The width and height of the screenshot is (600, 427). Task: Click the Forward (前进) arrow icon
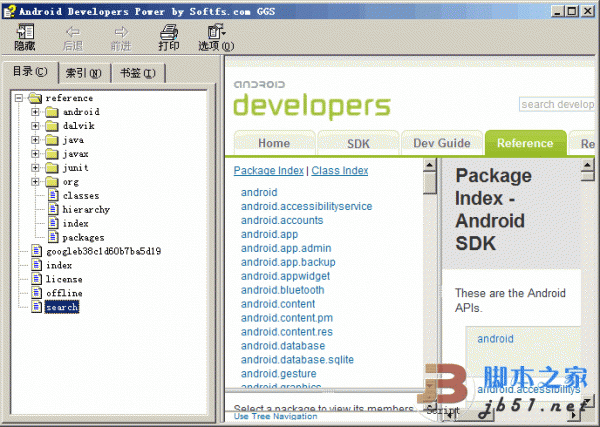[x=121, y=31]
